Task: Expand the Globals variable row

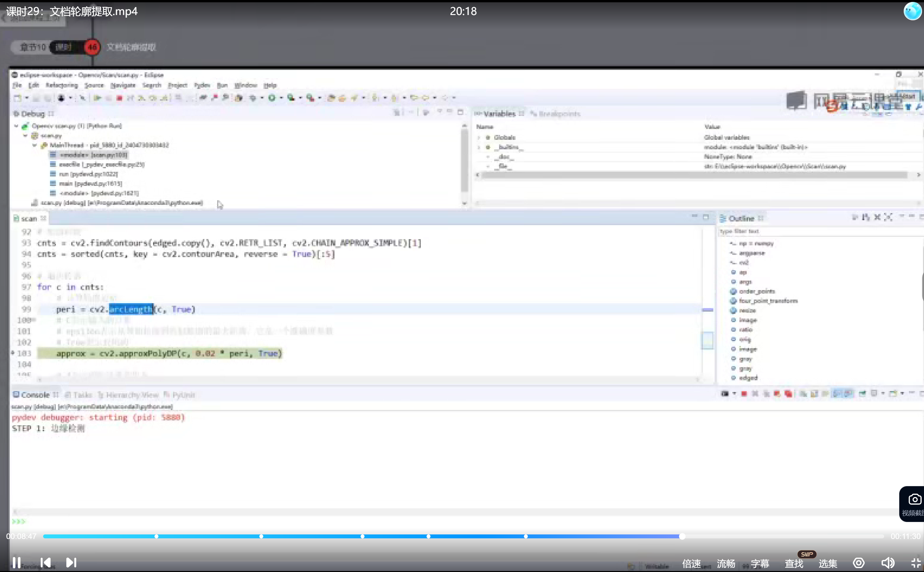Action: [x=479, y=138]
